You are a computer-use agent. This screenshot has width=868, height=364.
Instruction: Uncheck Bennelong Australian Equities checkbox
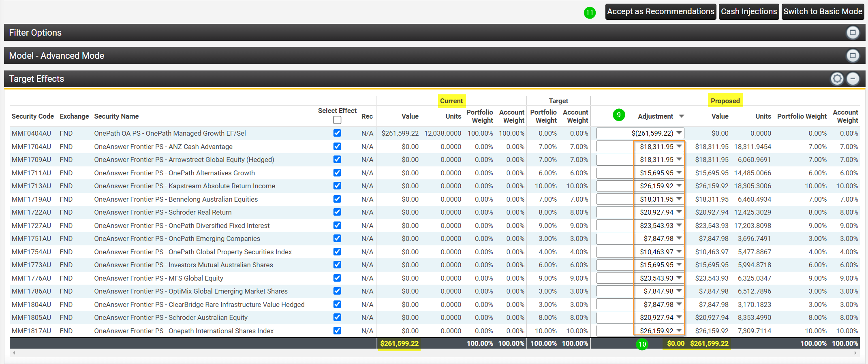tap(337, 199)
